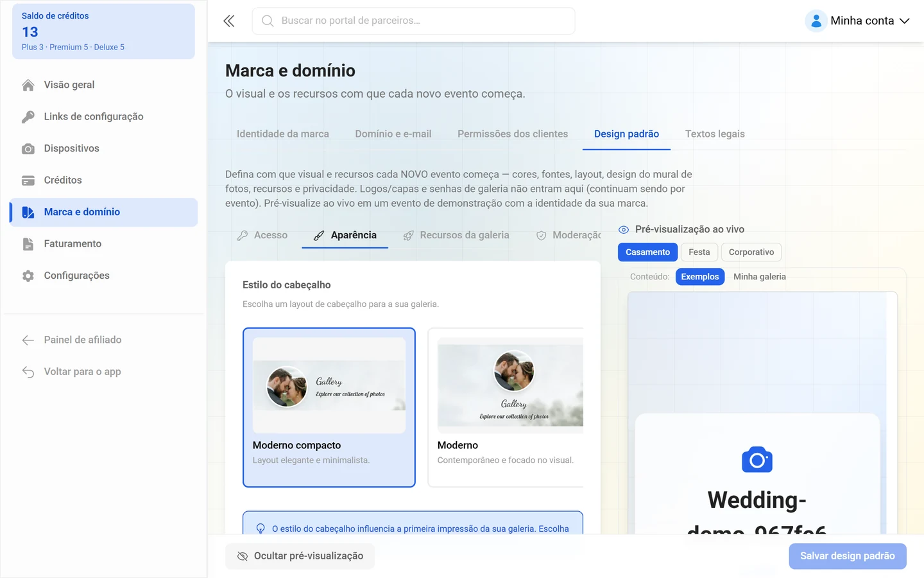Viewport: 924px width, 578px height.
Task: Open the Identidade da marca tab
Action: [283, 134]
